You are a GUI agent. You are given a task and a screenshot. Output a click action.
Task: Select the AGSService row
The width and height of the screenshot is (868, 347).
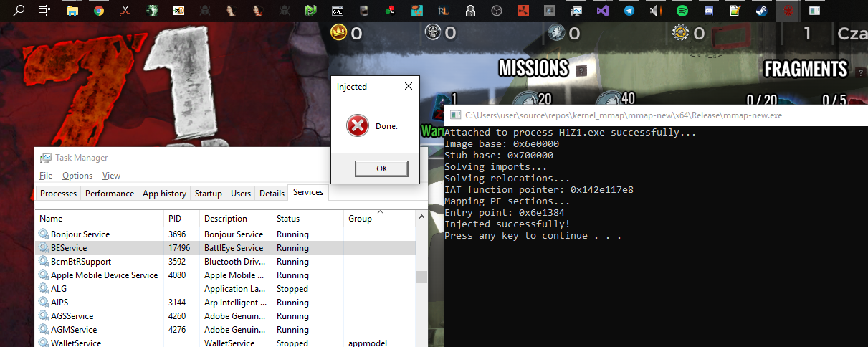click(226, 316)
